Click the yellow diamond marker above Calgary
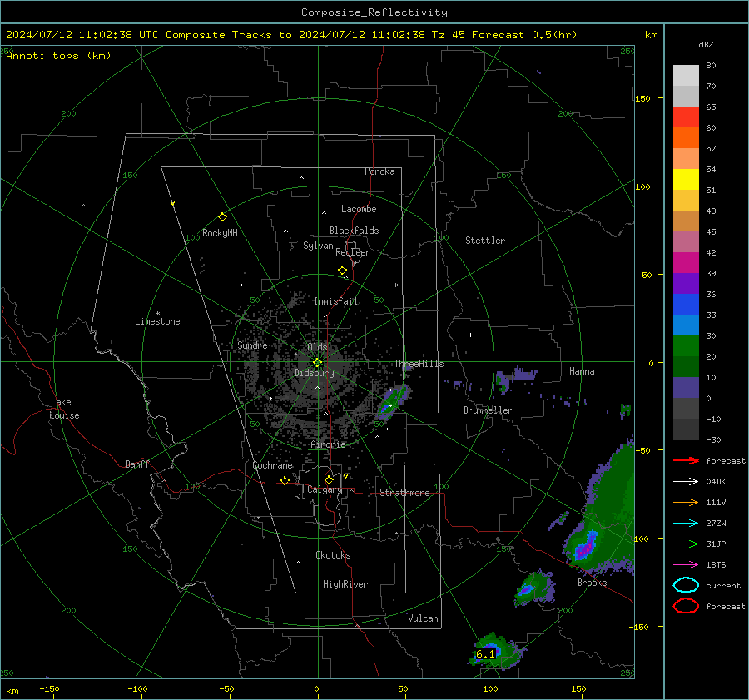 329,479
